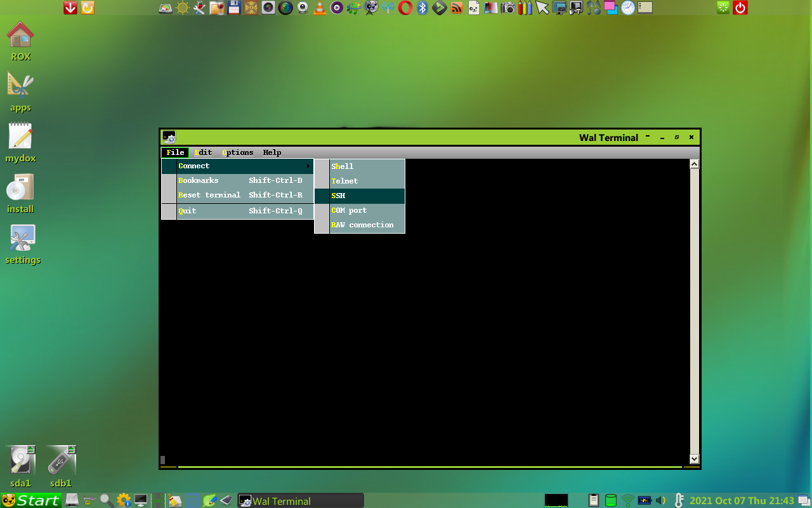Click terminal scrollbar up arrow
The height and width of the screenshot is (508, 812).
click(x=694, y=164)
